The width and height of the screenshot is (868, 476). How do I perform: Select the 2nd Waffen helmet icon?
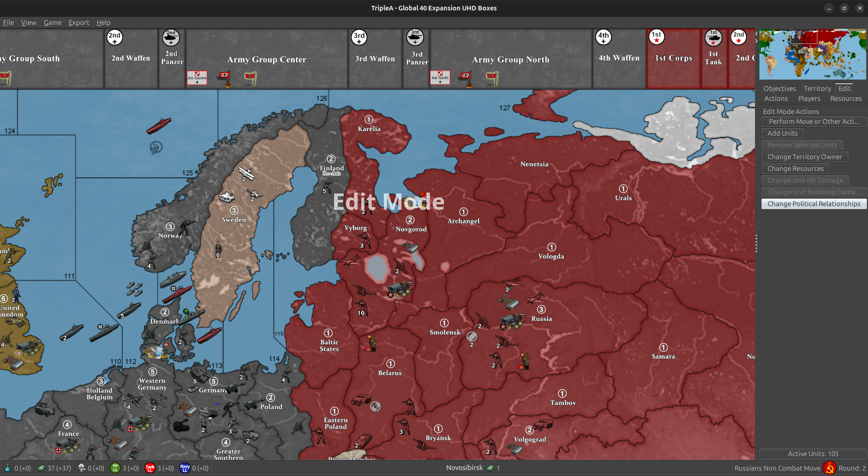[x=114, y=38]
